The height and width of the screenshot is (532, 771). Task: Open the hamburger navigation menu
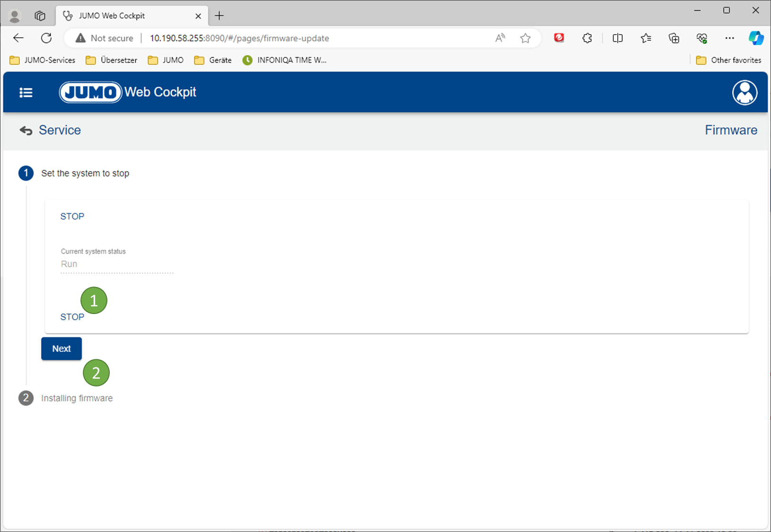pos(26,93)
